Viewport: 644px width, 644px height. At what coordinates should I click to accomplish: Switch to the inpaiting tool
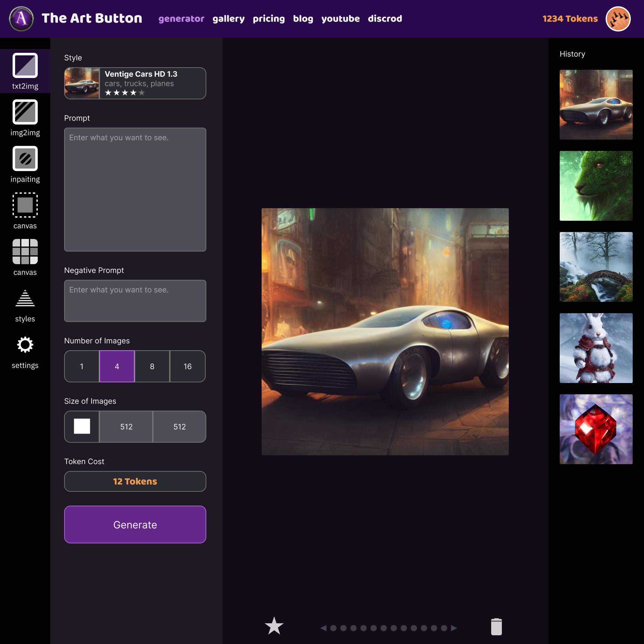(25, 159)
